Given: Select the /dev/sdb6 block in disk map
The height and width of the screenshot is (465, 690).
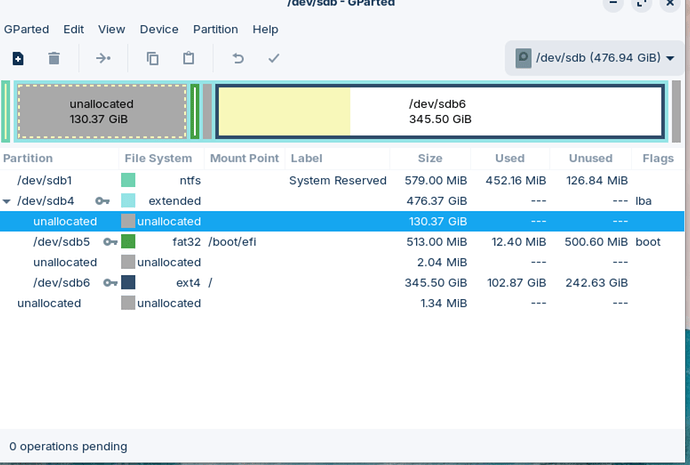Looking at the screenshot, I should 440,111.
